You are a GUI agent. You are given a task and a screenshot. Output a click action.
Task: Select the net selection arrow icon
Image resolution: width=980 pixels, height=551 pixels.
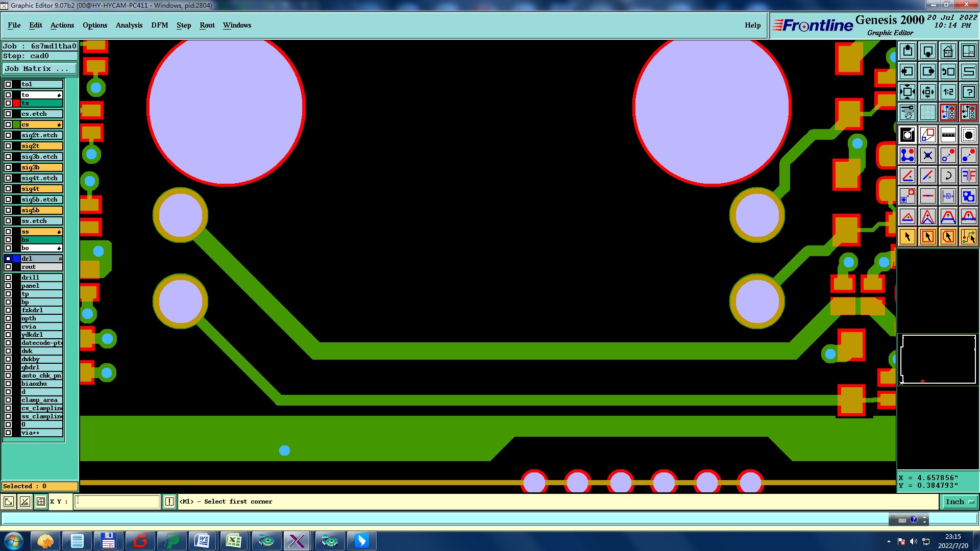(968, 237)
